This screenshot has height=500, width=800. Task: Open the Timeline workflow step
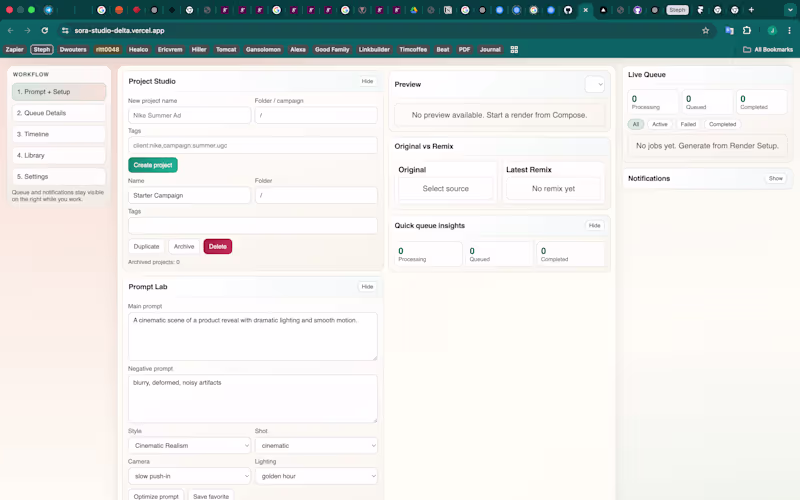pyautogui.click(x=59, y=134)
